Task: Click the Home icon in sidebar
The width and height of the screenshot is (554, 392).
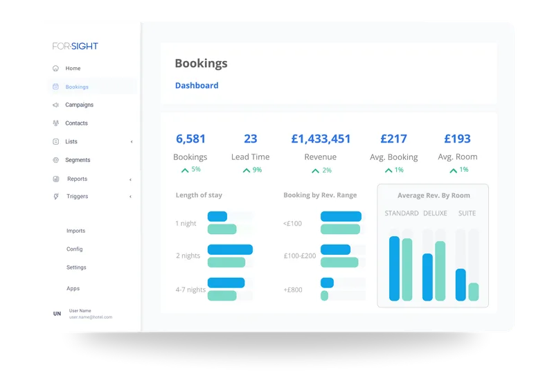Action: 55,69
